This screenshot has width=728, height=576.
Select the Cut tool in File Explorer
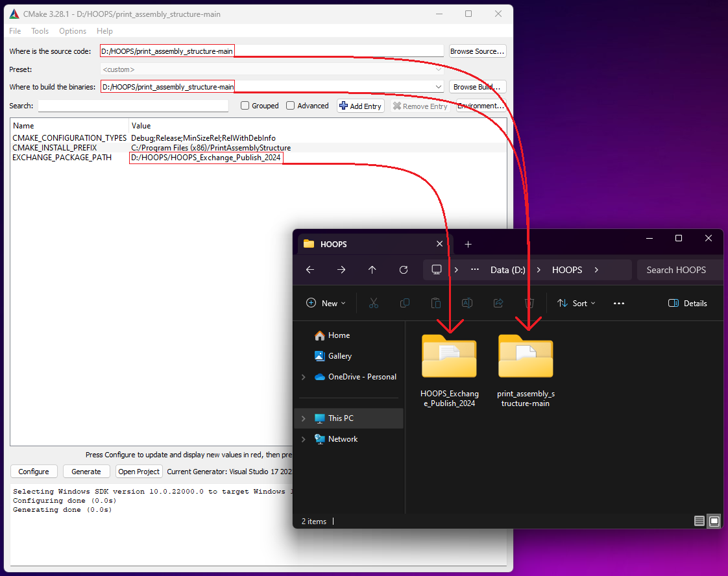coord(374,303)
